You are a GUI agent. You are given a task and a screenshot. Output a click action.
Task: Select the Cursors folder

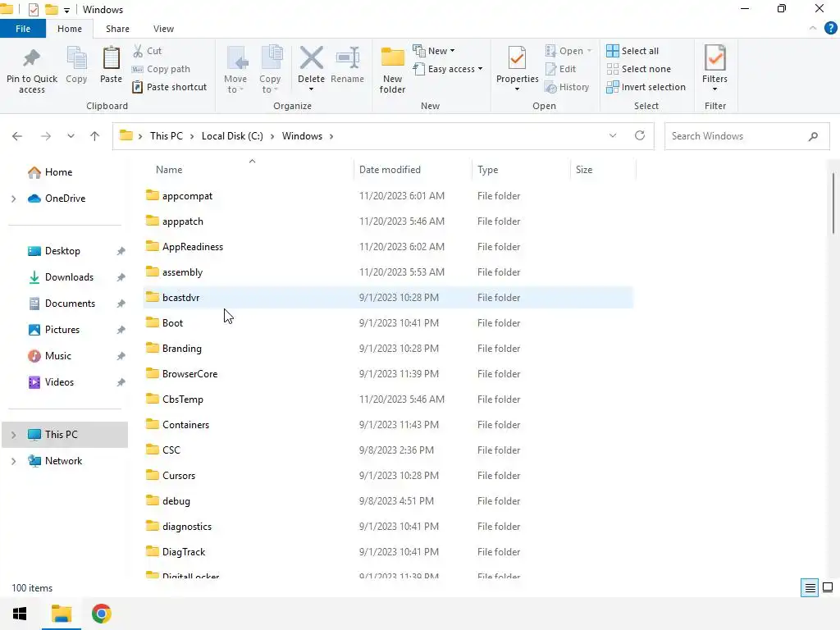pos(388,476)
